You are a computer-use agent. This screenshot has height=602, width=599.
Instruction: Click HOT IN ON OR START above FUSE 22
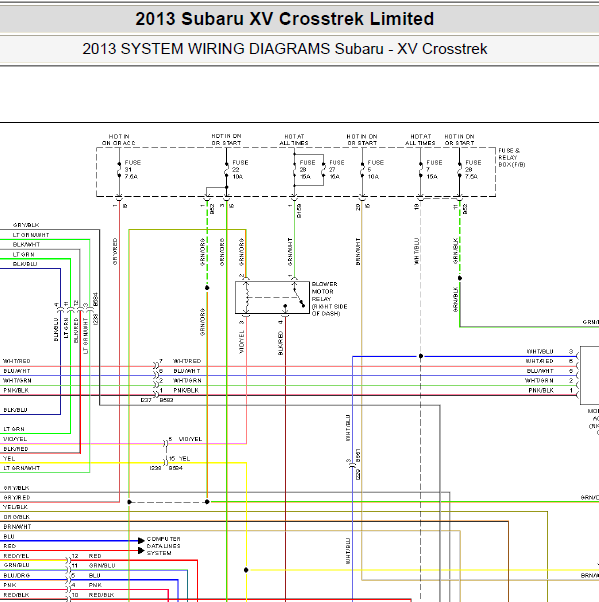coord(226,140)
